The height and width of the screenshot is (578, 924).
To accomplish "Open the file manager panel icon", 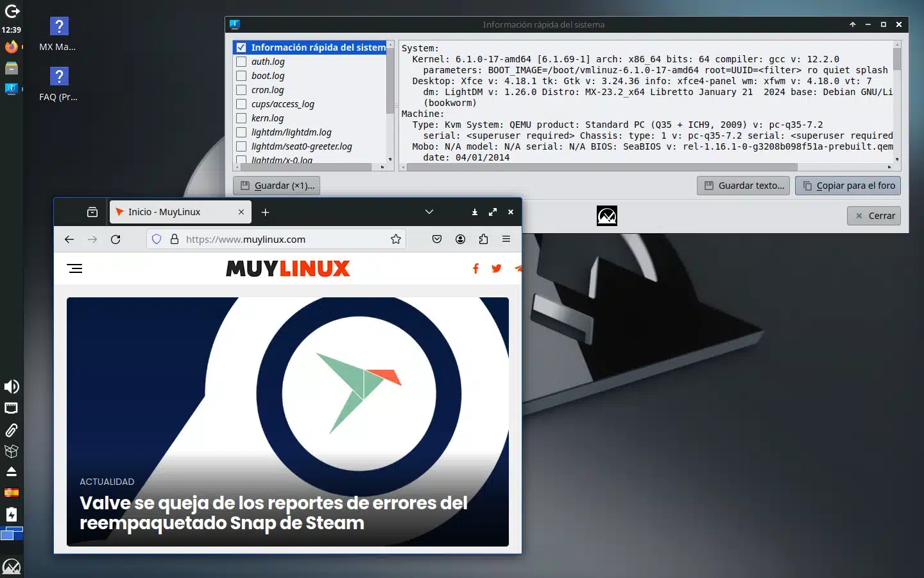I will [12, 68].
